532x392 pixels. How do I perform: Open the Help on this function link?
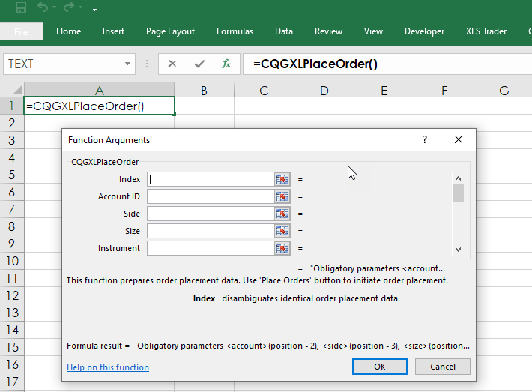[x=108, y=367]
